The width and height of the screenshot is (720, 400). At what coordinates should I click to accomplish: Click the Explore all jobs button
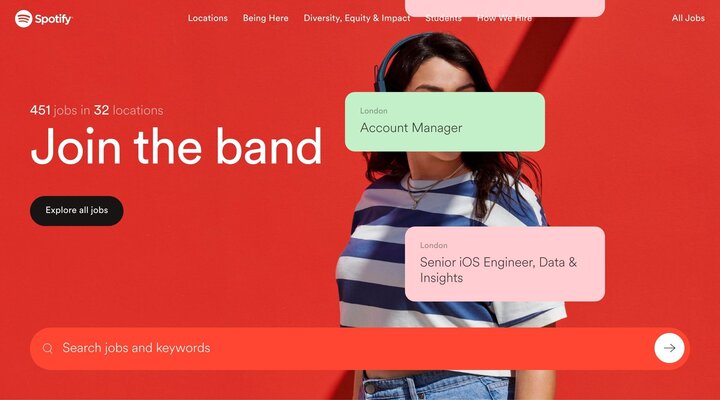point(77,211)
